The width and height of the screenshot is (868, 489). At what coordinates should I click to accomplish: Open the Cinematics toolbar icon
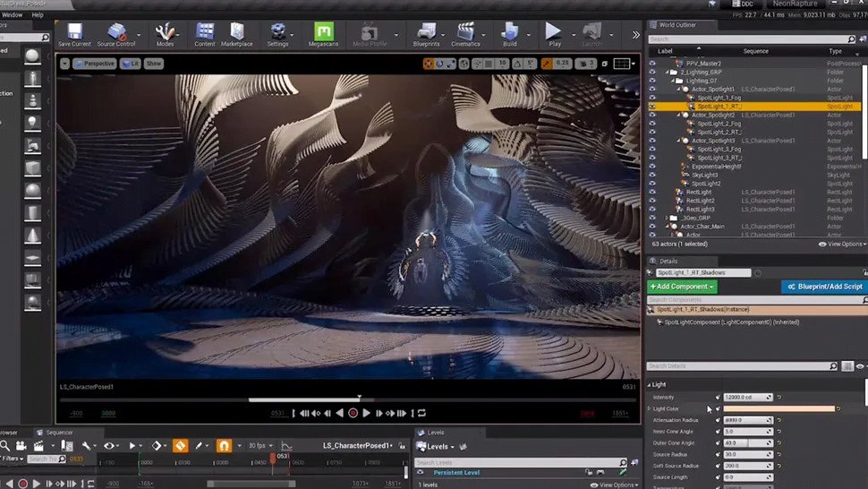coord(465,32)
